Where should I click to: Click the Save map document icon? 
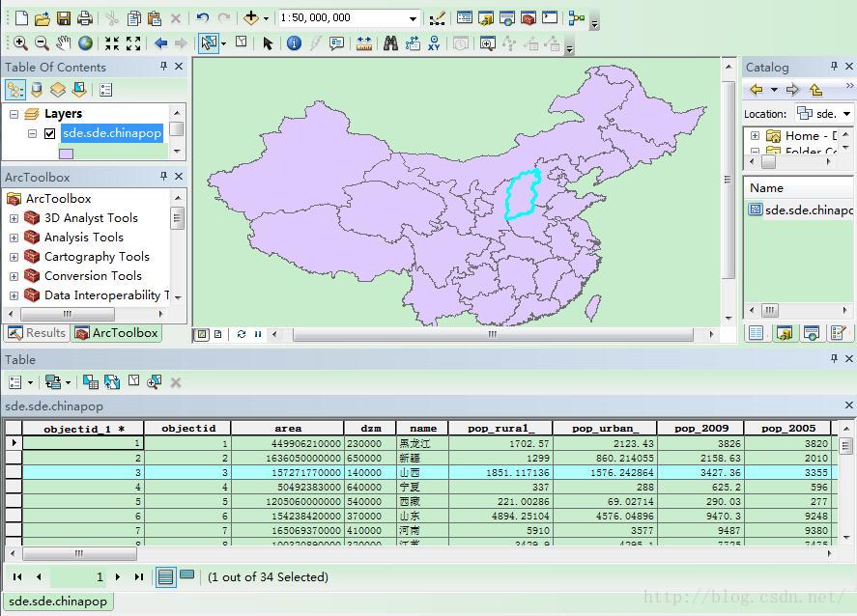click(x=64, y=18)
